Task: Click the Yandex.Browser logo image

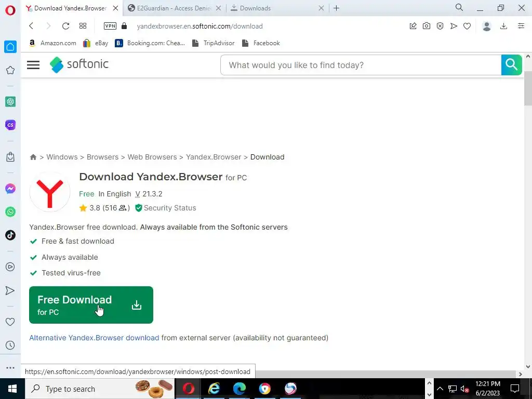Action: [50, 192]
